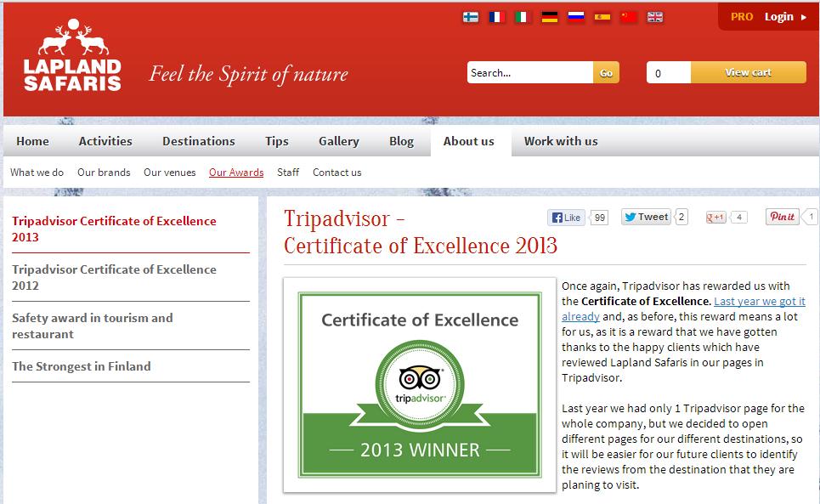Click the Facebook Like button
The image size is (820, 504).
click(x=567, y=218)
